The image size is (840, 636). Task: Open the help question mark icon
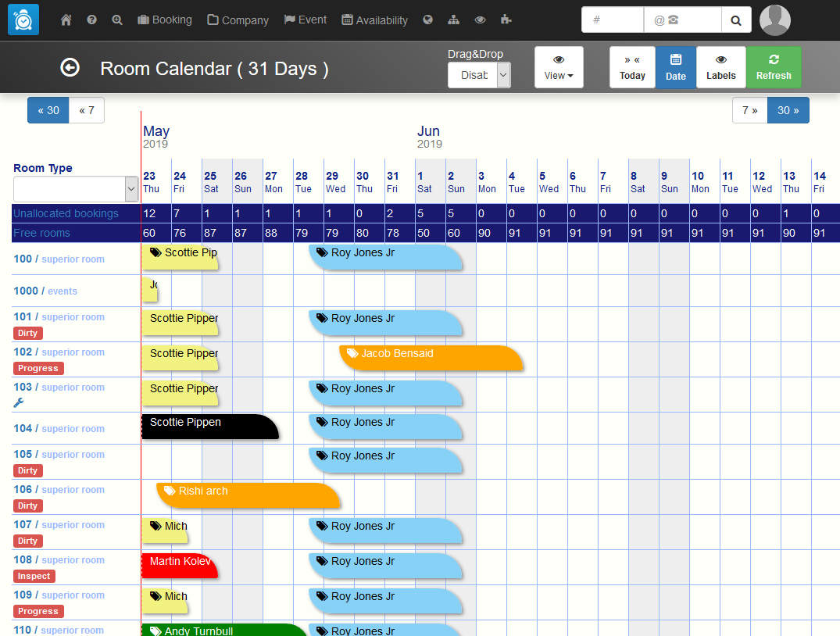91,20
